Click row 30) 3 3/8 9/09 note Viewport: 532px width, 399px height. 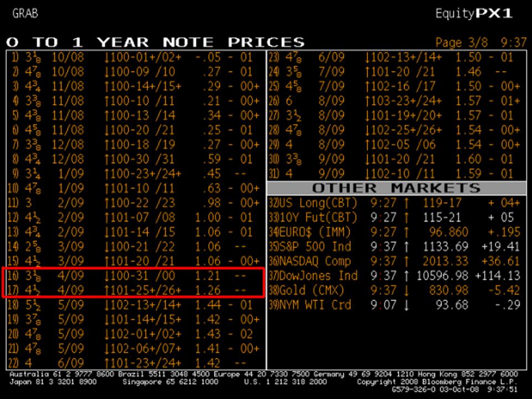[396, 159]
